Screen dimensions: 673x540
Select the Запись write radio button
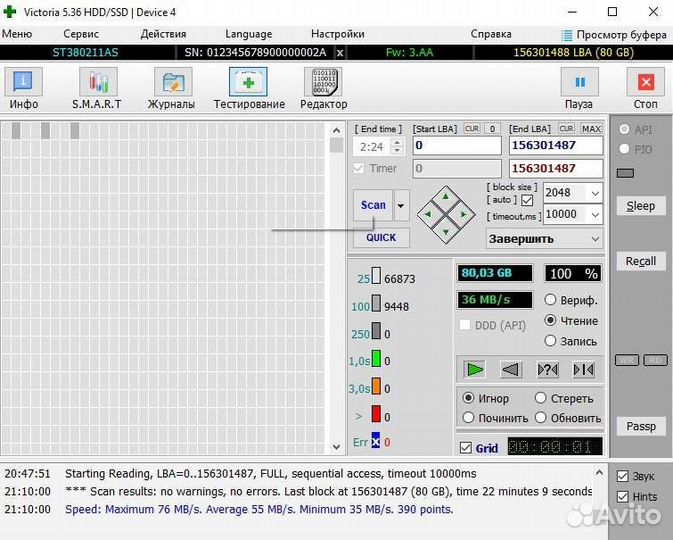click(x=550, y=341)
